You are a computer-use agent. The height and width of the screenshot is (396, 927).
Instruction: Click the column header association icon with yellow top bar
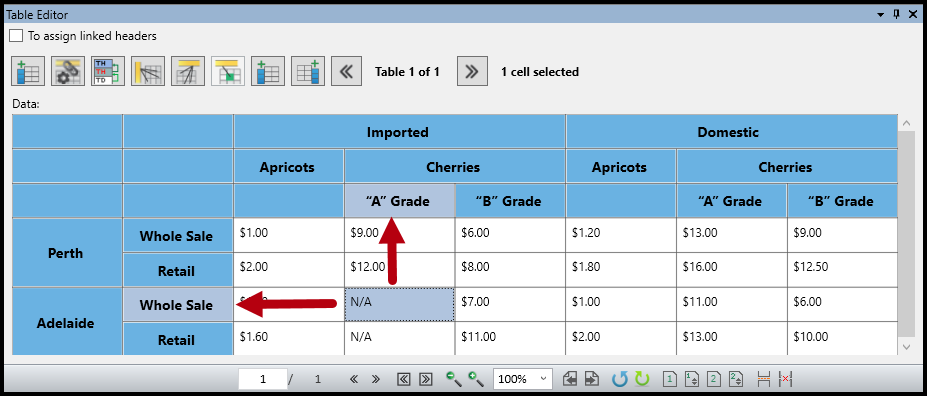188,72
